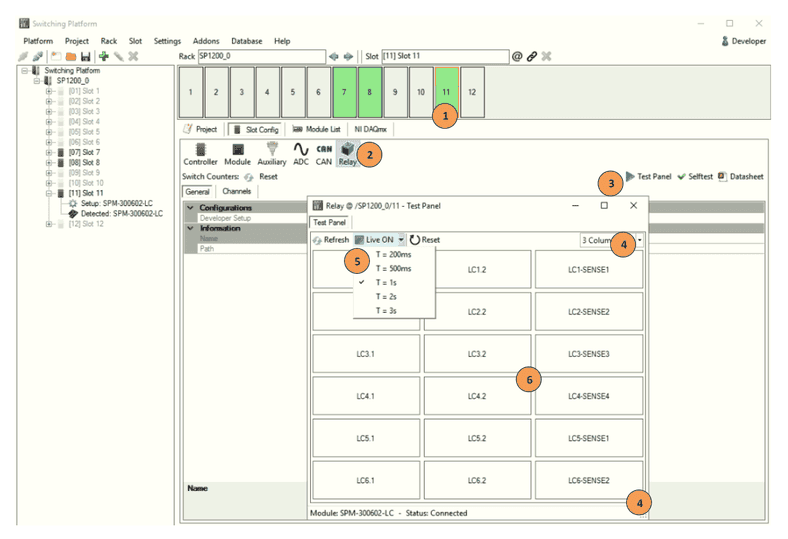This screenshot has height=539, width=788.
Task: Open the Addons menu
Action: tap(206, 41)
